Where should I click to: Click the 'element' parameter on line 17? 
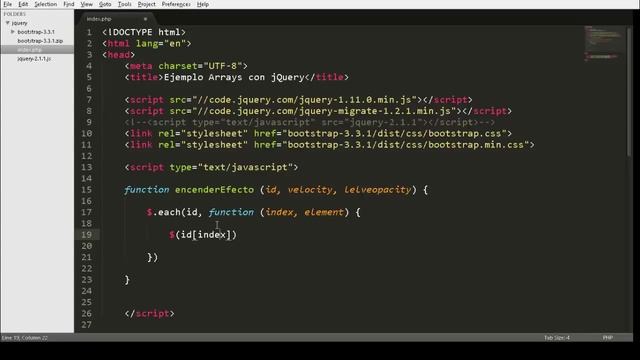point(324,212)
